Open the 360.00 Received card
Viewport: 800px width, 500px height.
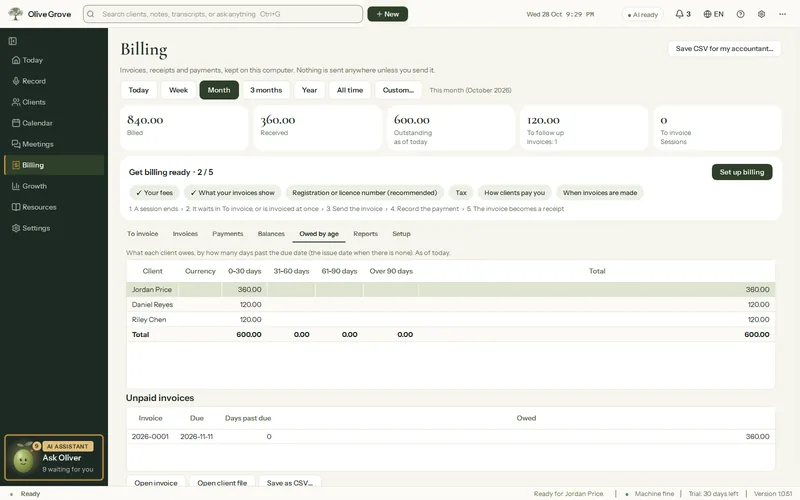point(318,128)
